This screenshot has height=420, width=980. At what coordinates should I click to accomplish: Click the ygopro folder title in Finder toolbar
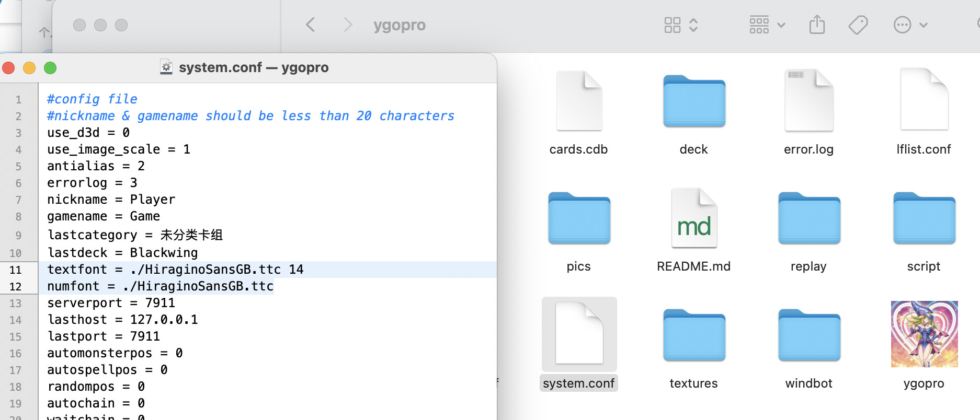(400, 25)
